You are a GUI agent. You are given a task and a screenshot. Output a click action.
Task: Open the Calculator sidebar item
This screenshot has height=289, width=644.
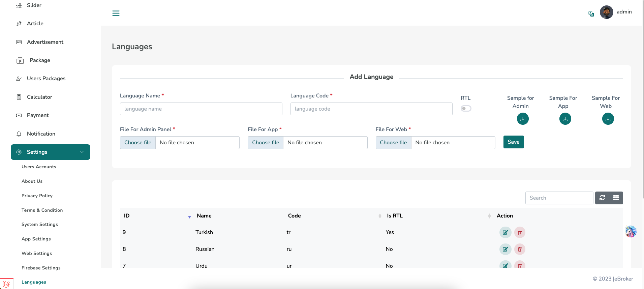click(x=39, y=97)
